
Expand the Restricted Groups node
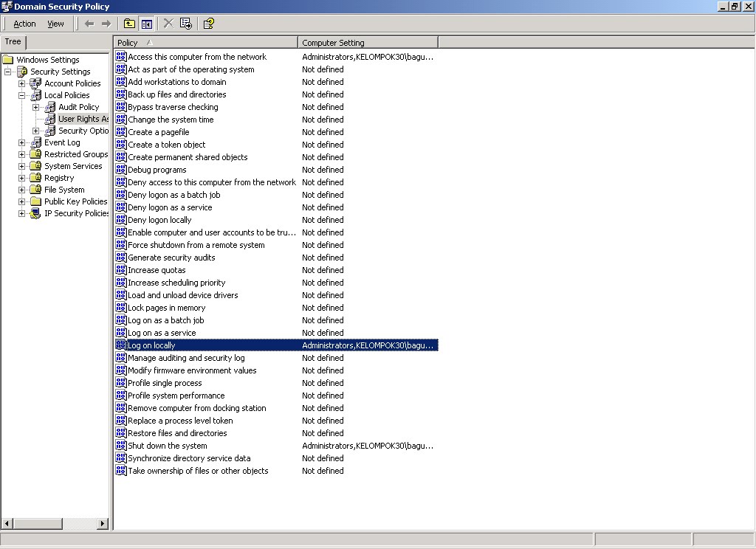21,154
